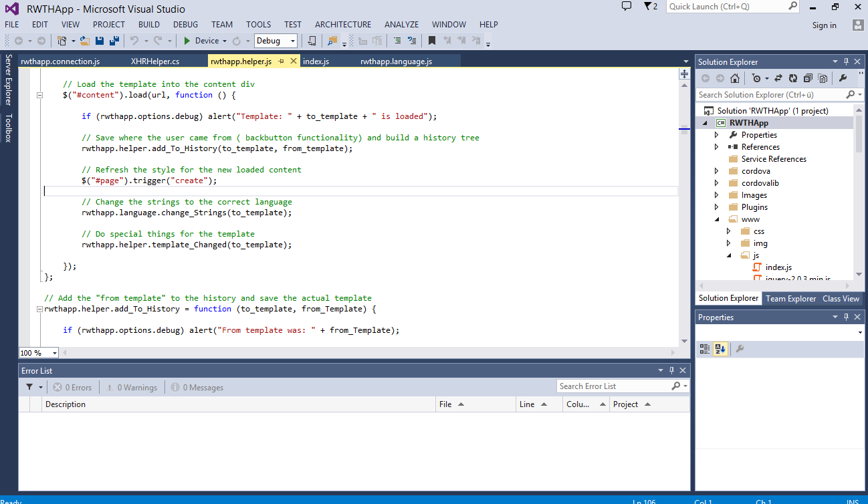Screen dimensions: 868x504
Task: Sort Error List by Line column
Action: (x=539, y=404)
